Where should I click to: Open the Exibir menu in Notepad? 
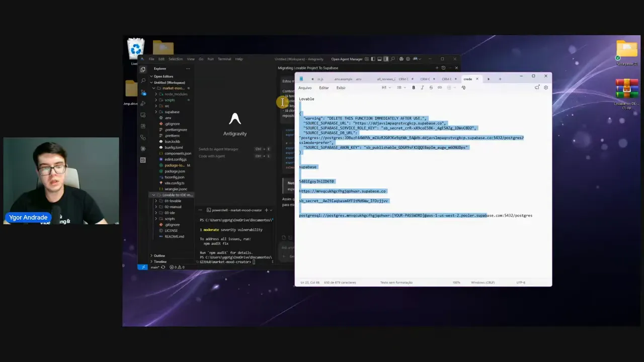[x=341, y=88]
